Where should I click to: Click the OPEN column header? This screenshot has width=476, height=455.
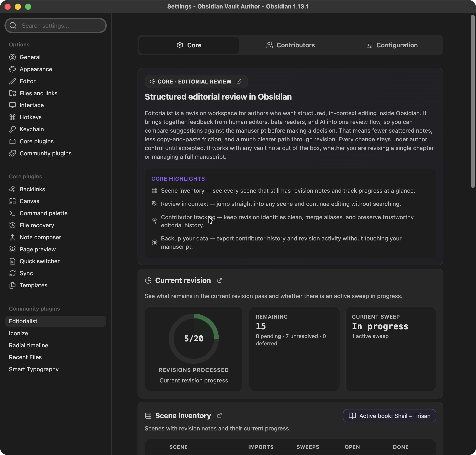(x=352, y=447)
